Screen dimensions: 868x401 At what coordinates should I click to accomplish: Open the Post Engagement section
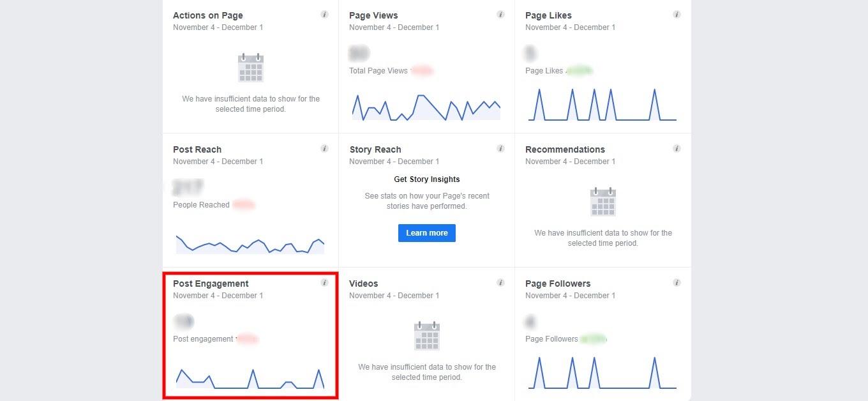[x=211, y=284]
